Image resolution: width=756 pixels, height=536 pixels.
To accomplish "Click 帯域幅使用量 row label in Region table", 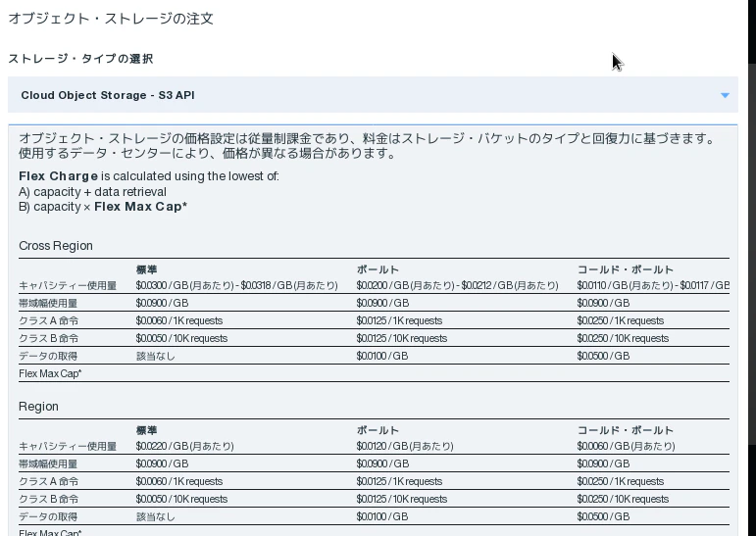I will 48,463.
